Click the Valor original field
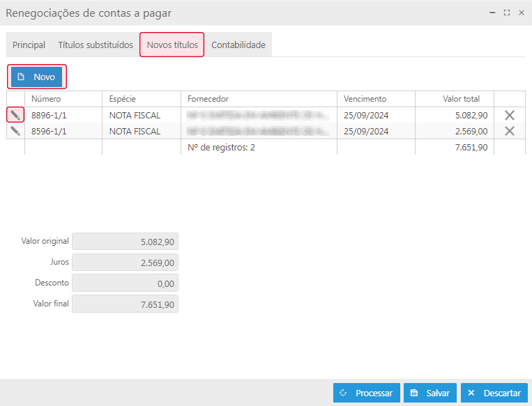 coord(126,241)
